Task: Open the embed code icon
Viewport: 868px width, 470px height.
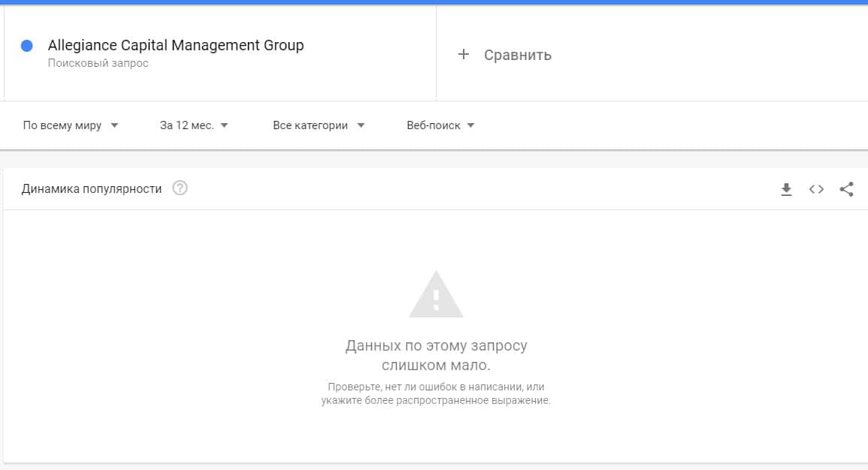Action: coord(816,189)
